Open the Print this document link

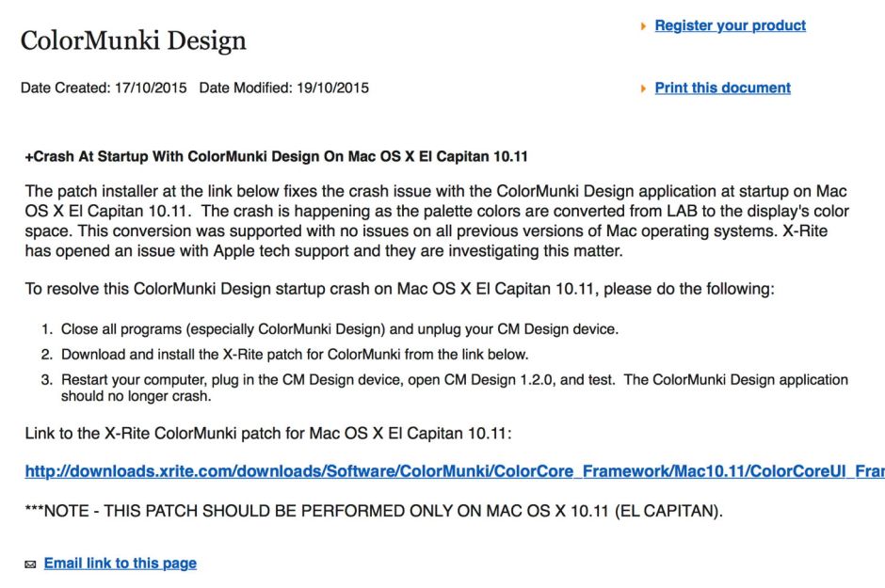click(x=722, y=87)
